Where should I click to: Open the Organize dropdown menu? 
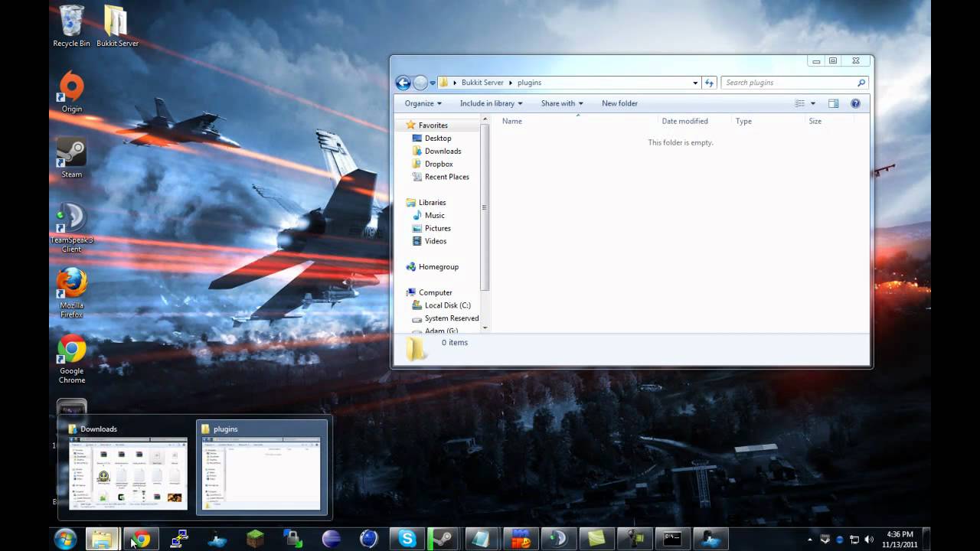(x=423, y=103)
